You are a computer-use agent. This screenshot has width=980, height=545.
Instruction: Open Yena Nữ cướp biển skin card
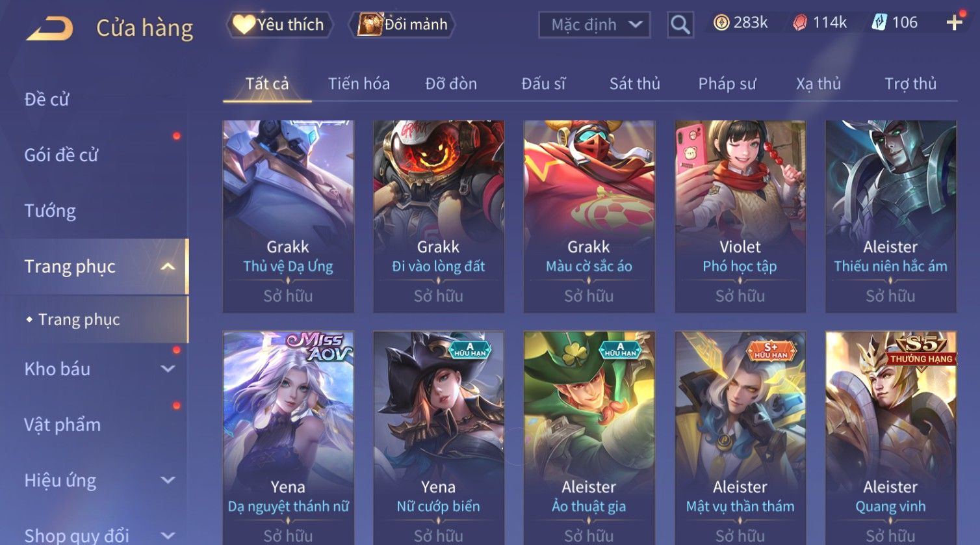(439, 438)
